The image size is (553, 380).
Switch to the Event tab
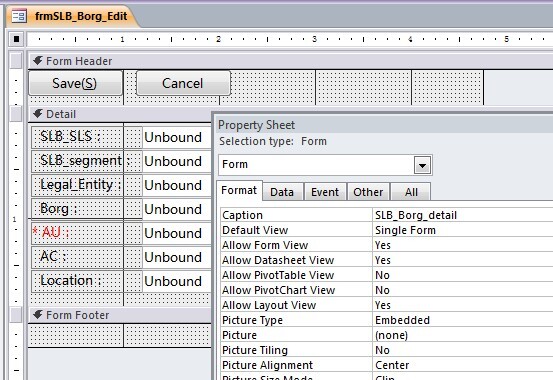pos(325,192)
